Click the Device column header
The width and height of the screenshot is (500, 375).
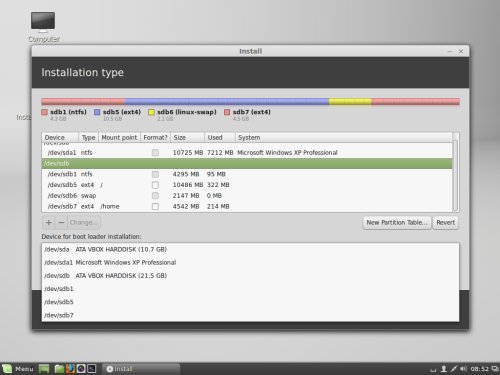click(60, 137)
